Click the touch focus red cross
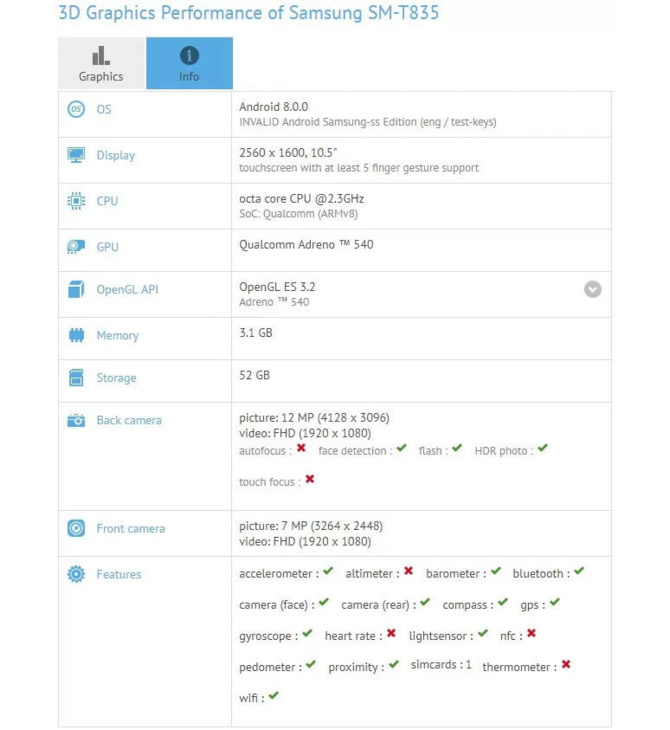The image size is (670, 730). pos(310,479)
